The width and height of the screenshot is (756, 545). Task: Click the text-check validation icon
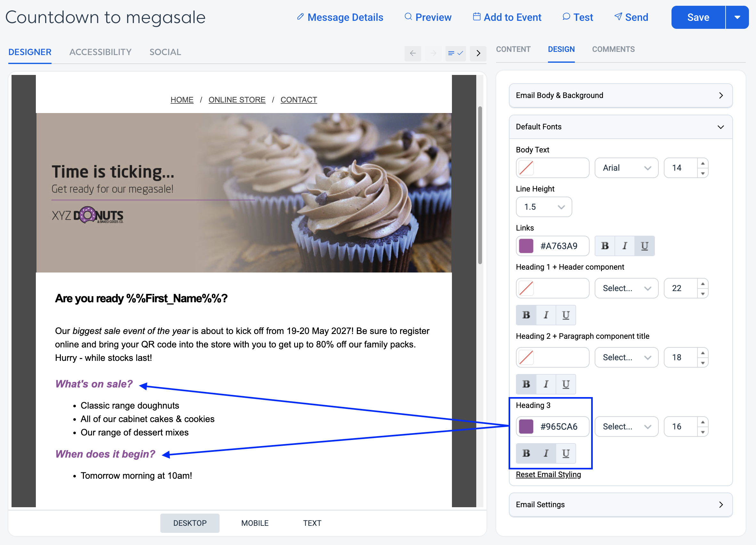456,53
